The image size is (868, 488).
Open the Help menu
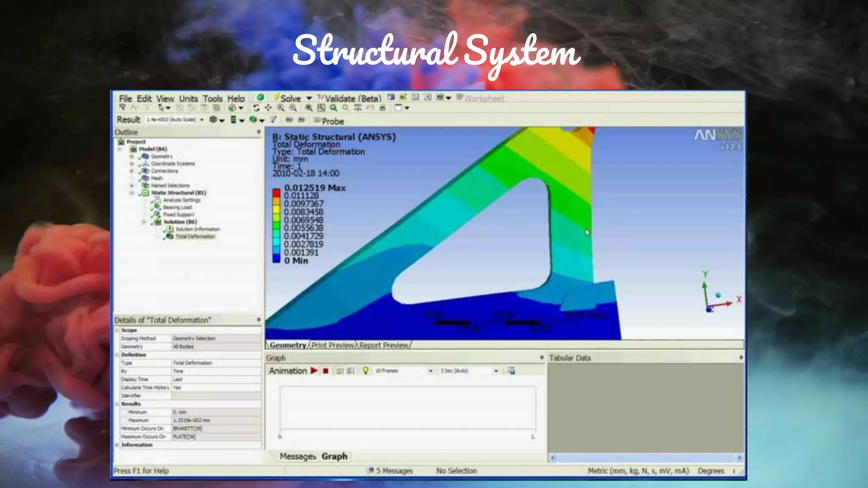[236, 98]
